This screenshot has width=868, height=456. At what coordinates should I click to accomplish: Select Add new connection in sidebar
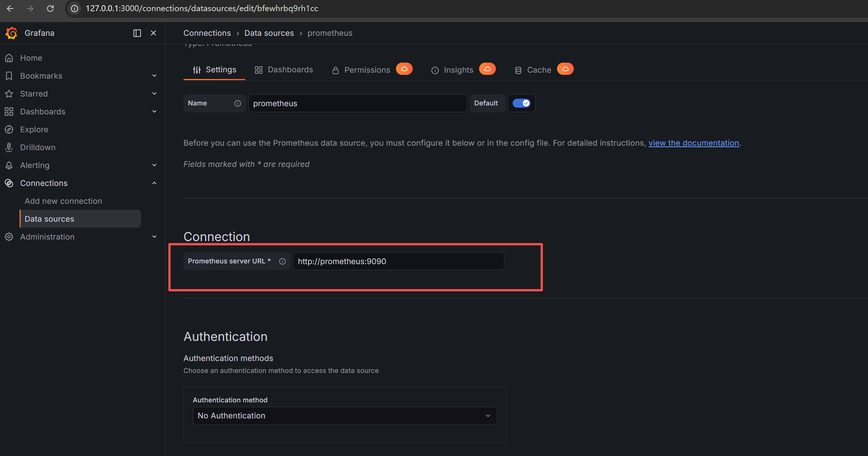(x=63, y=201)
